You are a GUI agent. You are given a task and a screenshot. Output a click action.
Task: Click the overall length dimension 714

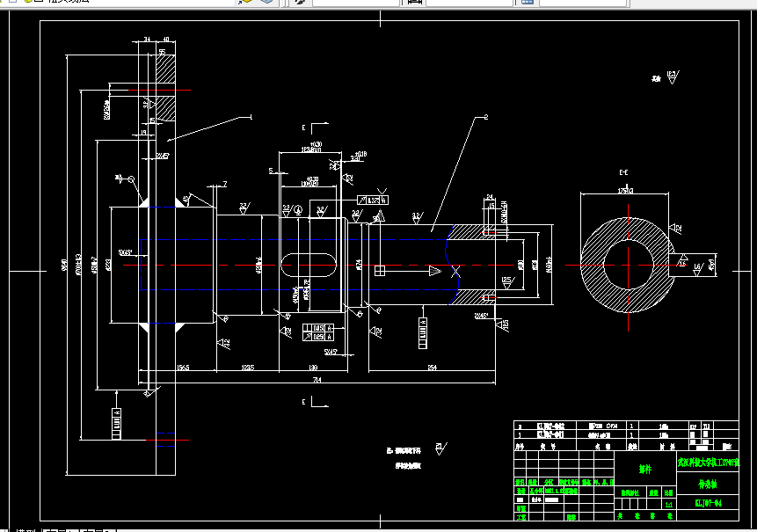pos(317,380)
